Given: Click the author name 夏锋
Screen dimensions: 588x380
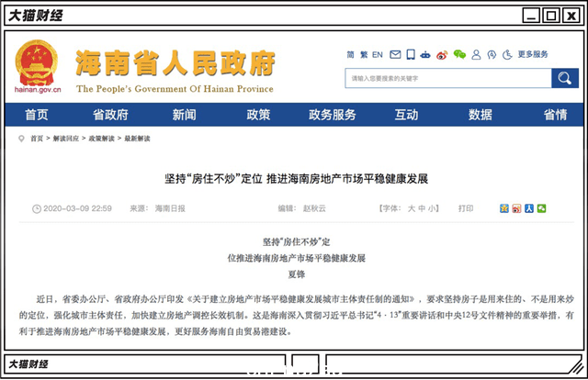Looking at the screenshot, I should pyautogui.click(x=296, y=274).
